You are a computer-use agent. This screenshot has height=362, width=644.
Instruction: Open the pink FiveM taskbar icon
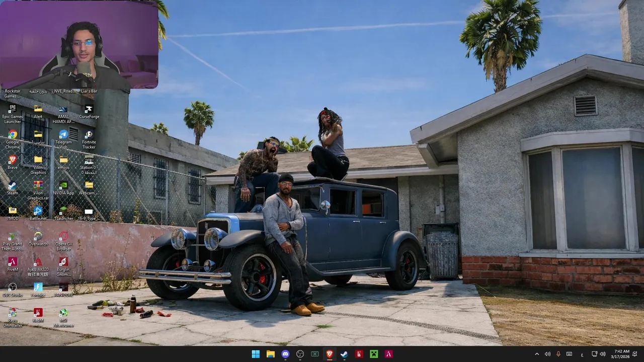point(388,354)
